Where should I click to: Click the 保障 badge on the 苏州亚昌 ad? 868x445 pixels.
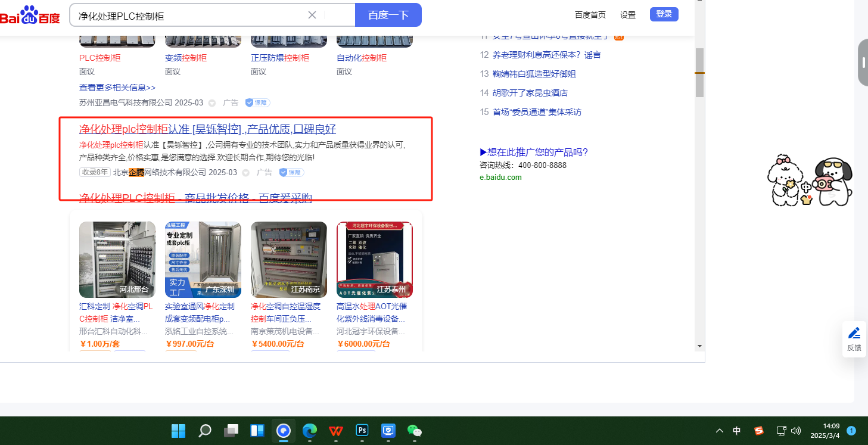257,102
